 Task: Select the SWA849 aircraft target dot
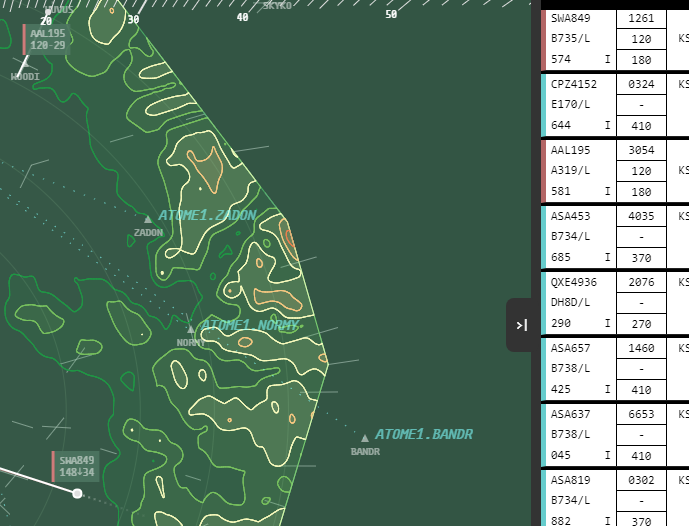click(x=77, y=493)
